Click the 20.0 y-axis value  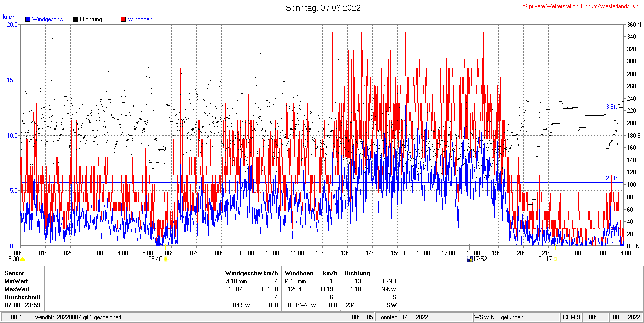click(x=12, y=24)
